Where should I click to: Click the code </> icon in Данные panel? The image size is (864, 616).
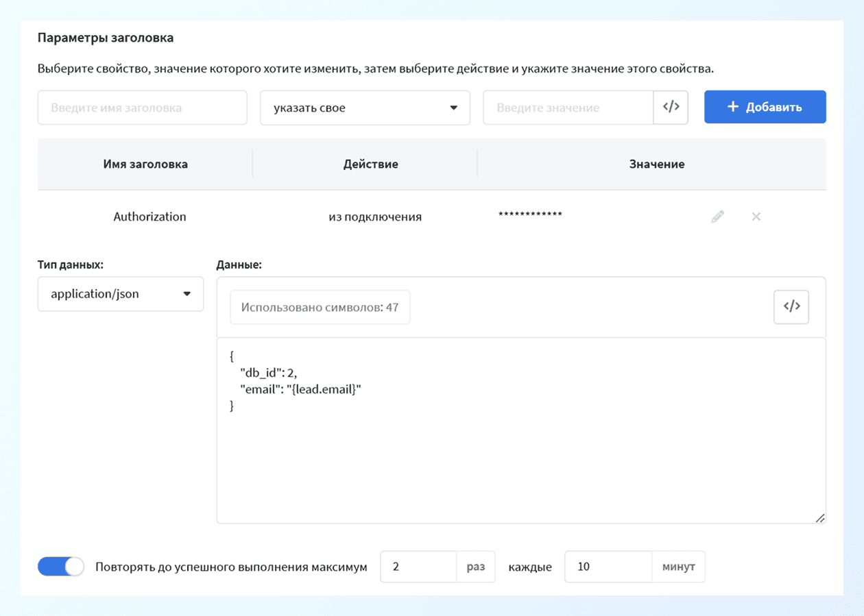[x=791, y=307]
